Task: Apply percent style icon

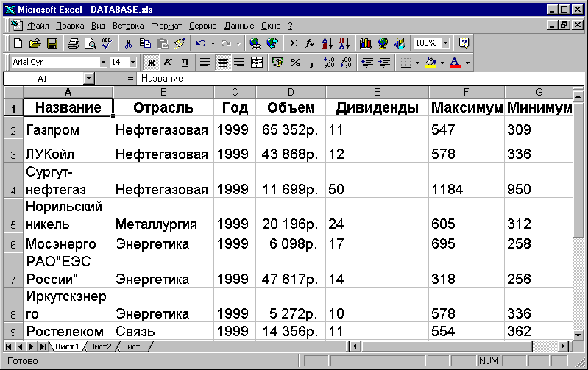Action: pyautogui.click(x=296, y=63)
